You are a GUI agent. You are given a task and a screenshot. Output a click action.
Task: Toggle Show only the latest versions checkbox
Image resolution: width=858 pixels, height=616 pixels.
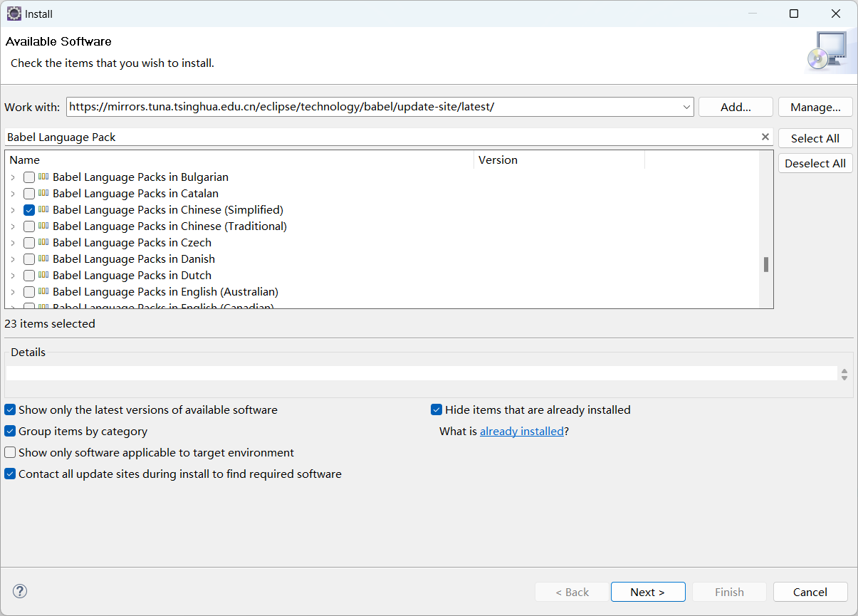click(x=10, y=410)
